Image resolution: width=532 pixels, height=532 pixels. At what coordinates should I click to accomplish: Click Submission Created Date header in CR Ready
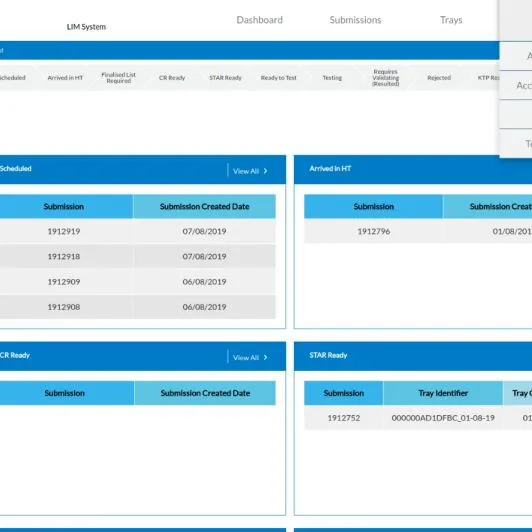click(205, 393)
